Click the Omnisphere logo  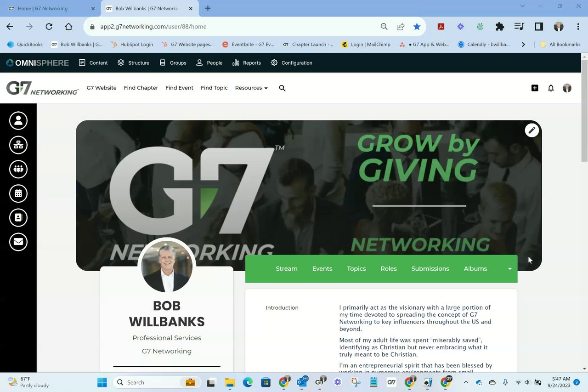click(37, 63)
